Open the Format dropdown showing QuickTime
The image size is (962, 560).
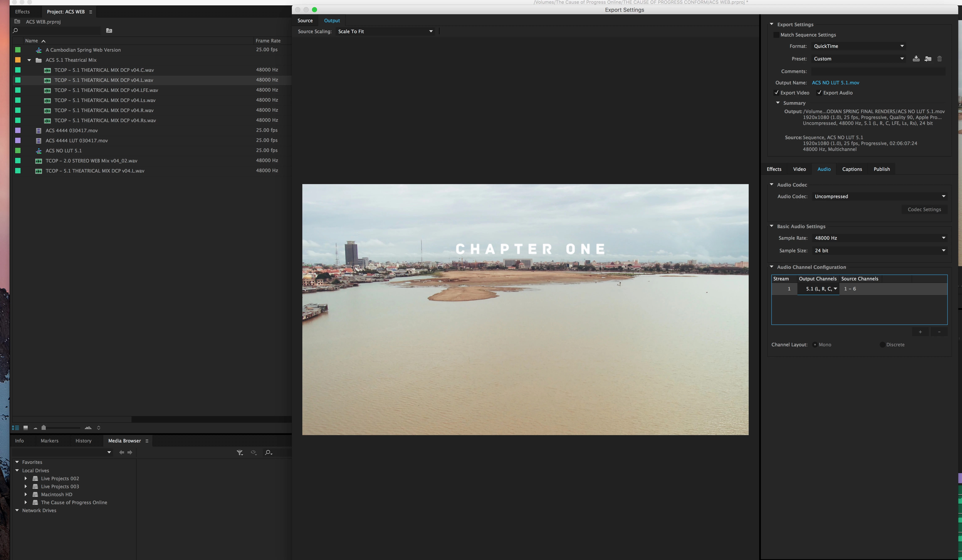[x=858, y=46]
